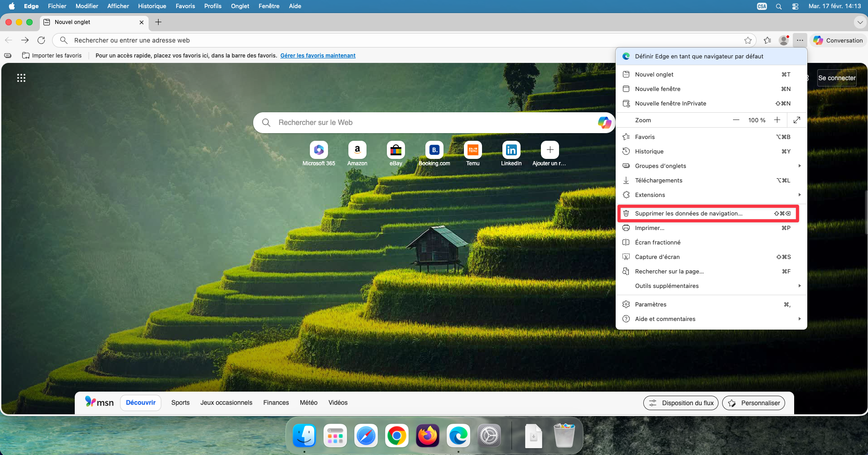The image size is (868, 455).
Task: Open Paramètres from the menu
Action: [x=712, y=304]
